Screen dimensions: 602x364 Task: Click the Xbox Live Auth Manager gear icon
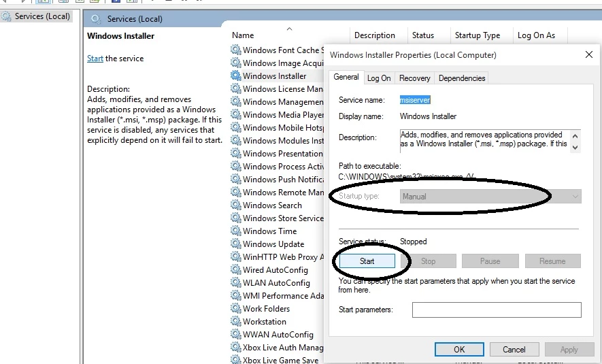click(x=236, y=347)
